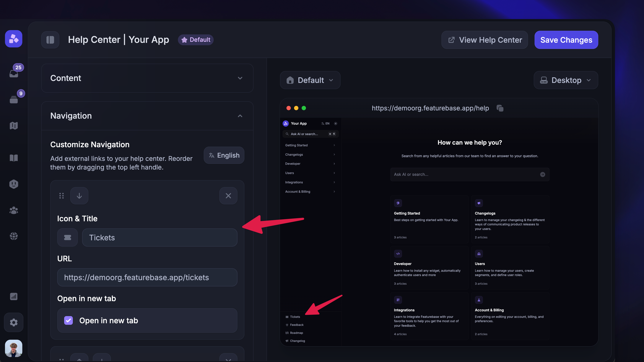Open the Users card title

click(480, 263)
